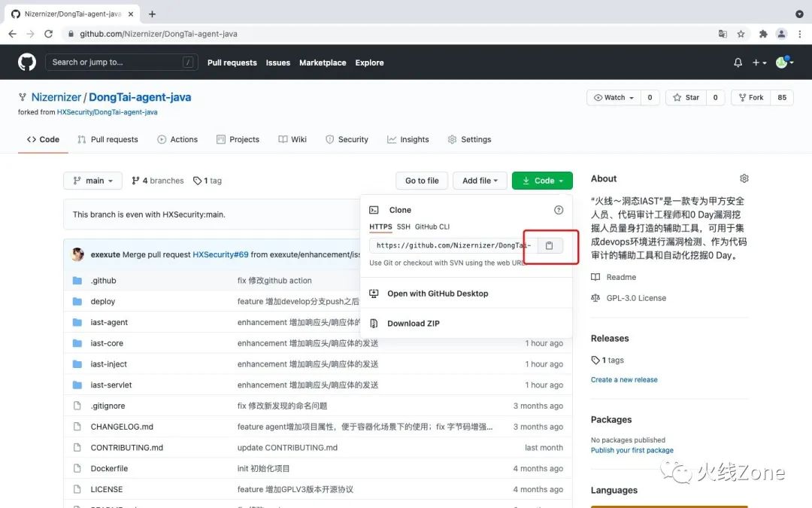This screenshot has width=812, height=508.
Task: Open the HXSecurity#69 pull request link
Action: click(x=220, y=254)
